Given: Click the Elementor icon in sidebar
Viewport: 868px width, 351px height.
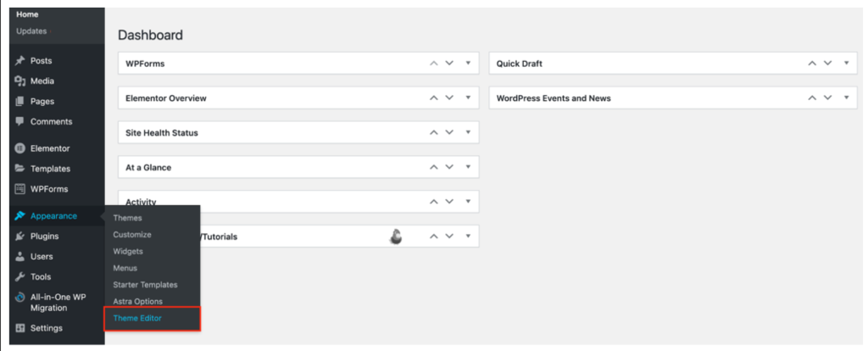Looking at the screenshot, I should (x=20, y=148).
